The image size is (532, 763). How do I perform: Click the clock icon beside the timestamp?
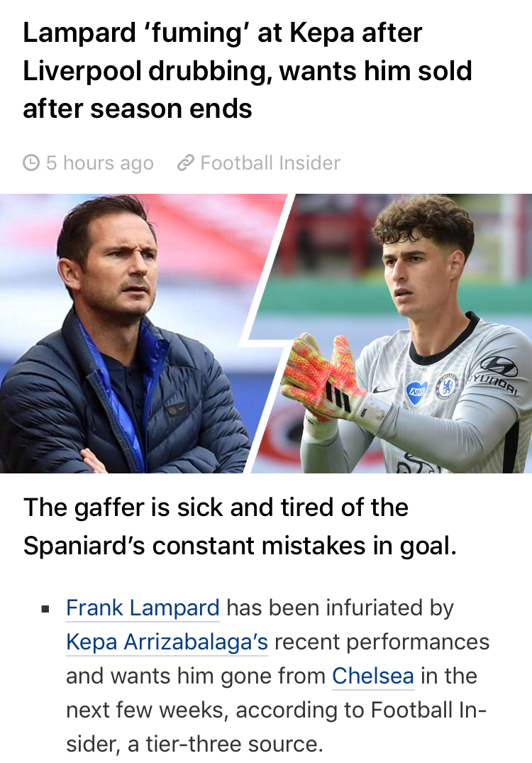point(31,163)
